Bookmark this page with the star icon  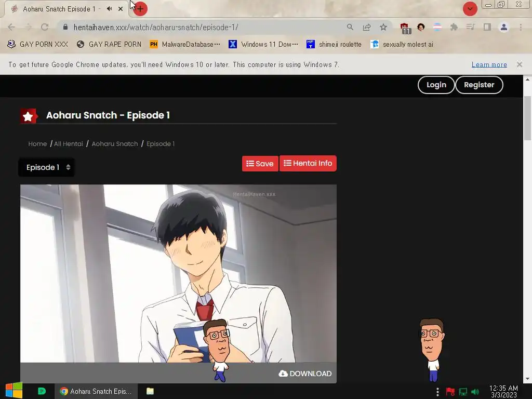[383, 27]
